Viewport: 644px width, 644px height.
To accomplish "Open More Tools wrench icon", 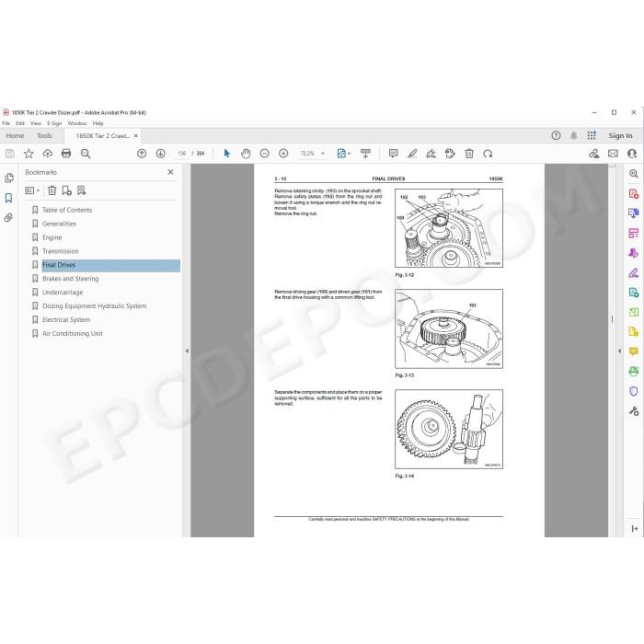I will tap(633, 410).
